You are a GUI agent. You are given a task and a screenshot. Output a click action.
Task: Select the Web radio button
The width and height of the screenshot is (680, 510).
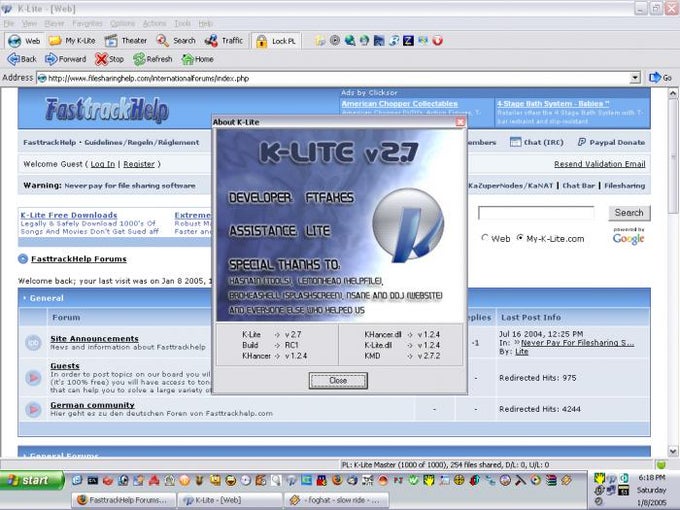click(x=485, y=238)
